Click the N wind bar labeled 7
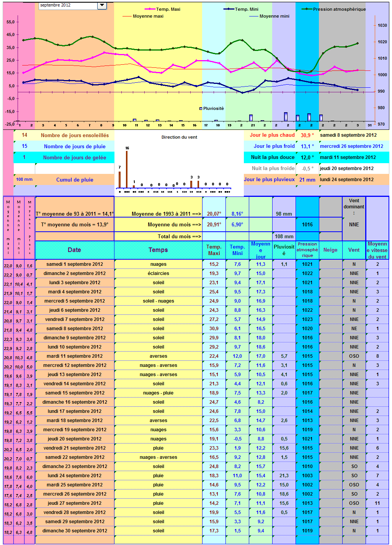 pyautogui.click(x=120, y=179)
